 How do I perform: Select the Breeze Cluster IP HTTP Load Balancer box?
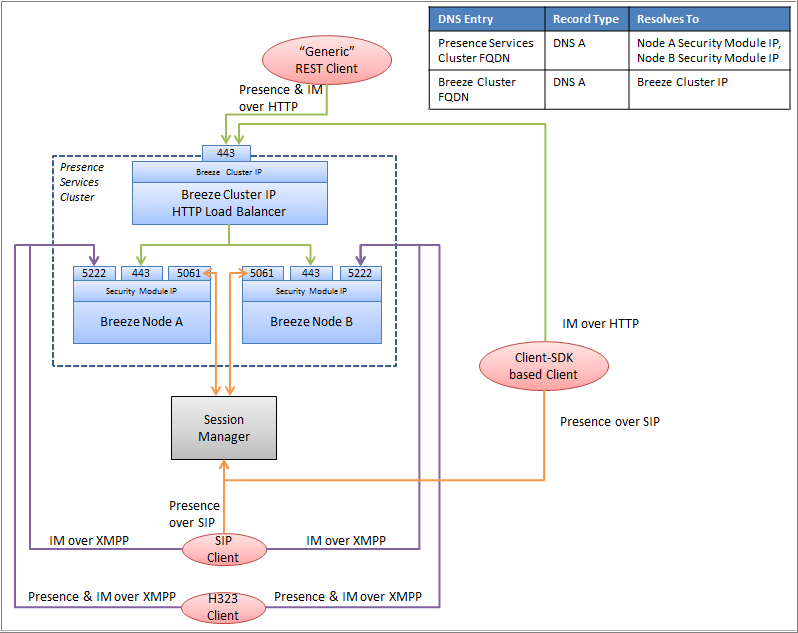(x=230, y=203)
